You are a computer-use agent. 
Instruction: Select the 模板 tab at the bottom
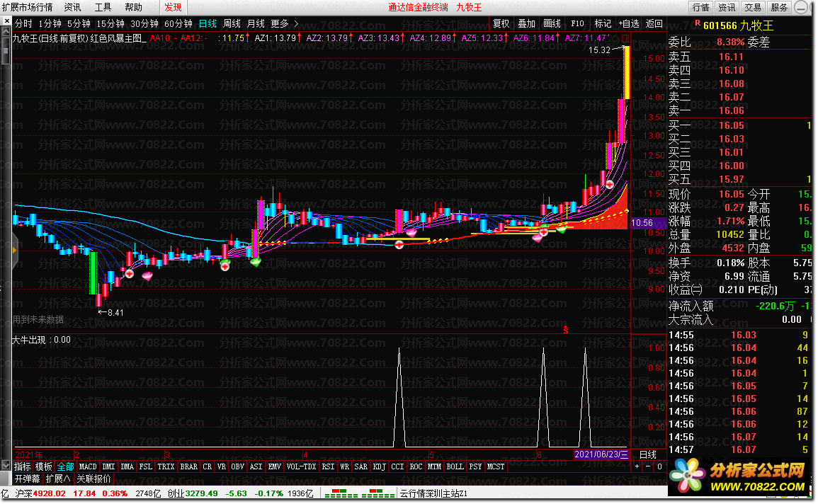pyautogui.click(x=44, y=466)
